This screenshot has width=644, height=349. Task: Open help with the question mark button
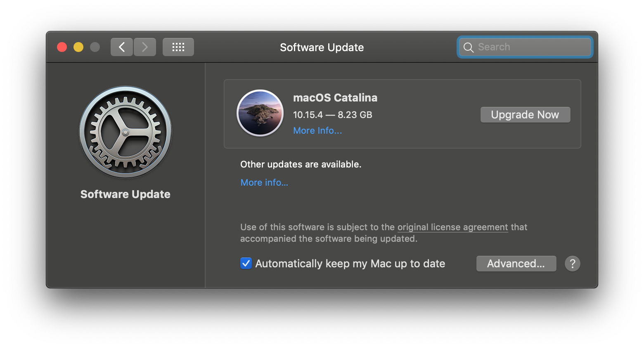click(572, 264)
